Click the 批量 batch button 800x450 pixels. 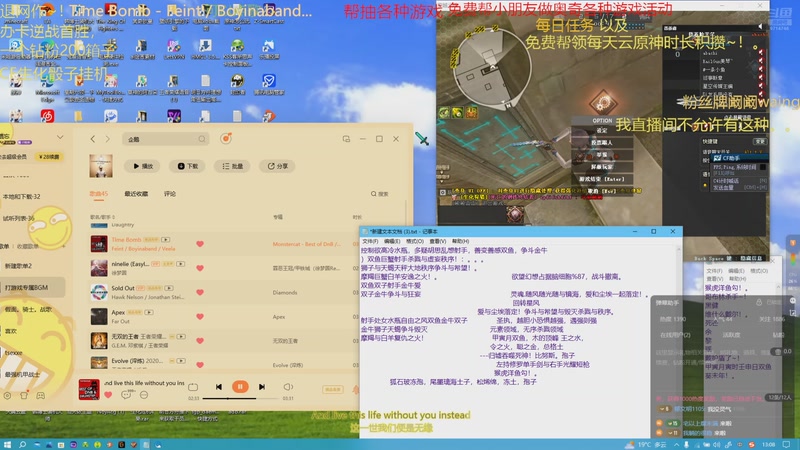232,166
